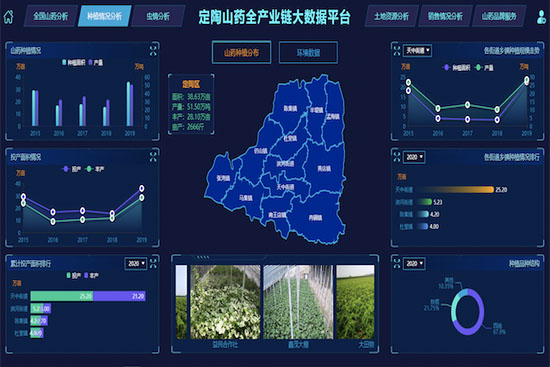Image resolution: width=550 pixels, height=367 pixels.
Task: Toggle 投产 legend in 投产面积情况 chart
Action: [x=72, y=169]
